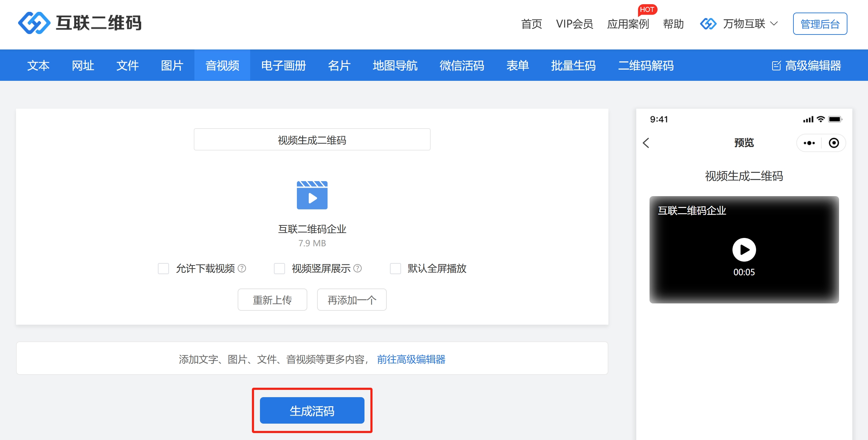Open the 二维码解码 tab
The width and height of the screenshot is (868, 440).
pos(646,65)
